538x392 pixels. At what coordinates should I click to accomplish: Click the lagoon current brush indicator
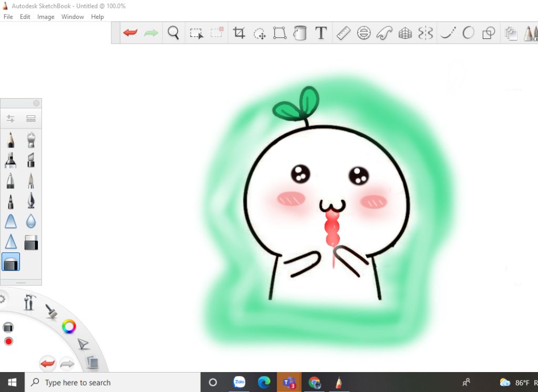click(x=8, y=327)
